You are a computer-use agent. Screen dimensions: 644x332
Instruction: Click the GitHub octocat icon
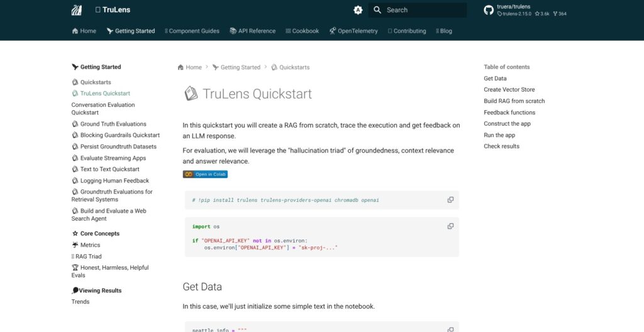(489, 10)
